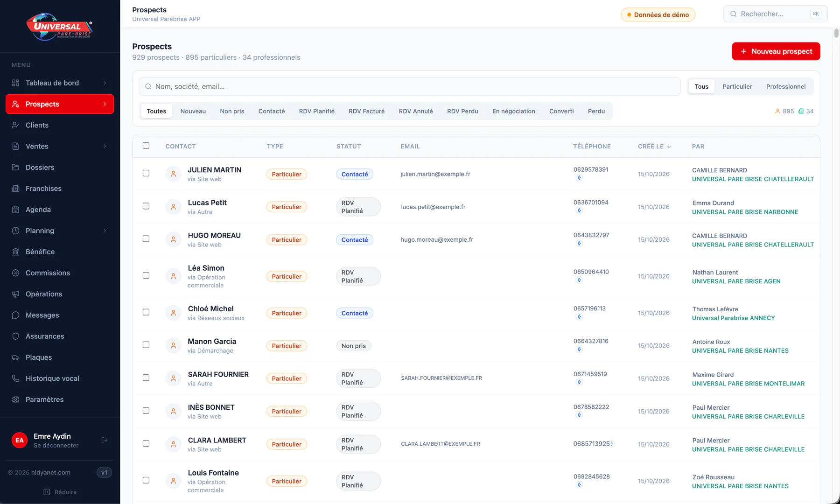Screen dimensions: 840x504
Task: Open the Universal Parebrise ANNECY link
Action: (x=733, y=318)
